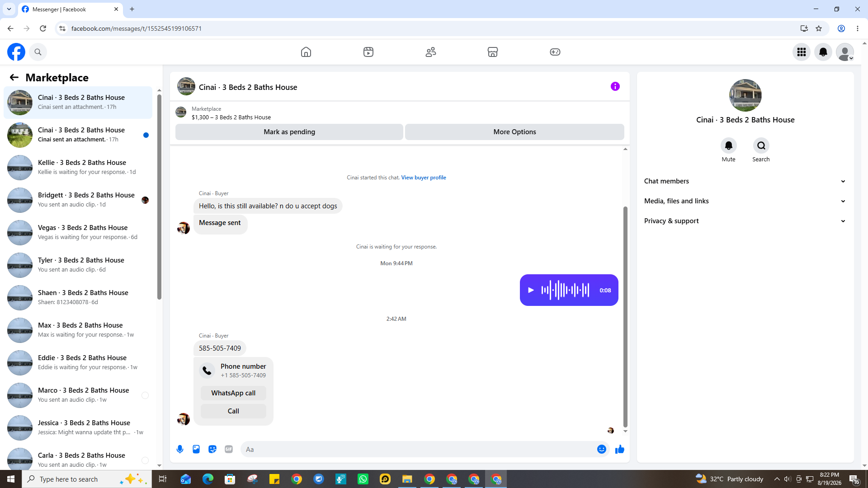
Task: Open the Facebook home logo
Action: (x=16, y=52)
